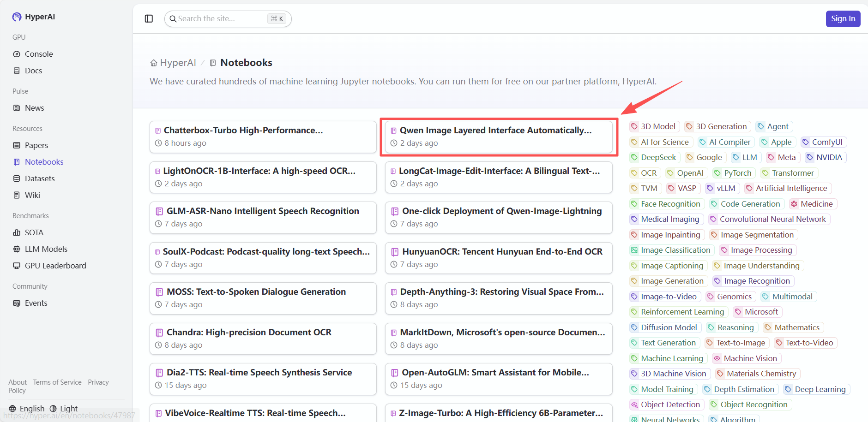Select the DeepSeek tag
Viewport: 868px width, 422px height.
(658, 158)
